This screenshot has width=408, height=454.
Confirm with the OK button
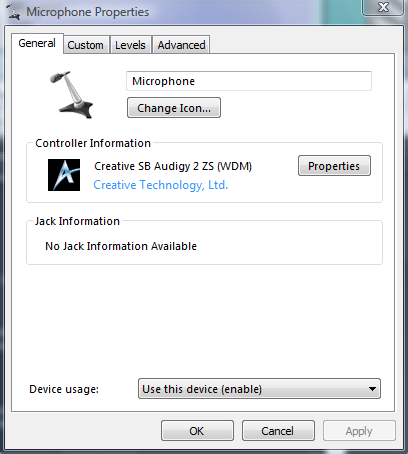[x=197, y=431]
